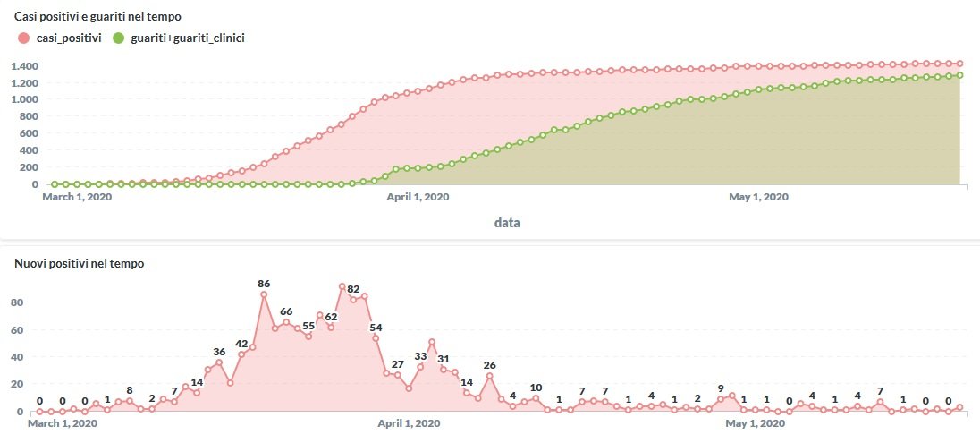Image resolution: width=980 pixels, height=443 pixels.
Task: Click the pink casi_positivi legend dot
Action: pos(24,38)
